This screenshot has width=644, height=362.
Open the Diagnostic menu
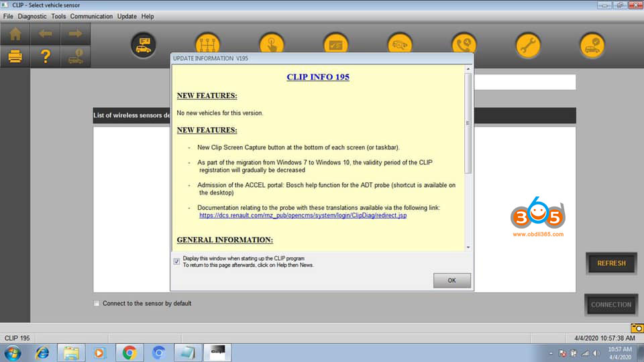[x=32, y=16]
